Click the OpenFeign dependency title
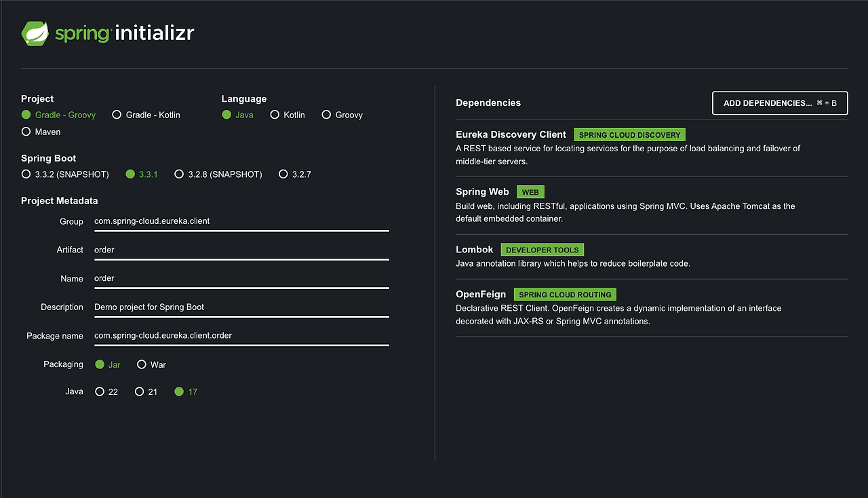The image size is (868, 498). 481,294
